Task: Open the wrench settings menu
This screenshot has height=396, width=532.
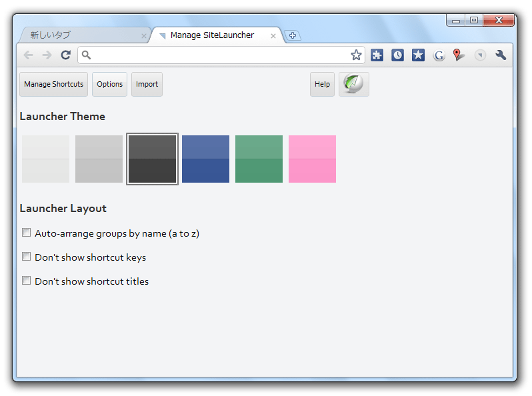Action: (x=501, y=55)
